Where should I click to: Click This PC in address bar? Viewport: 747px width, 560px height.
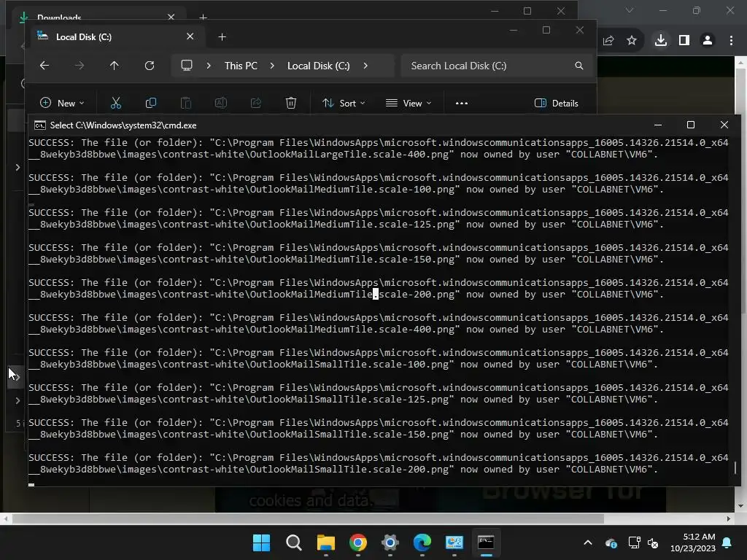(x=241, y=66)
